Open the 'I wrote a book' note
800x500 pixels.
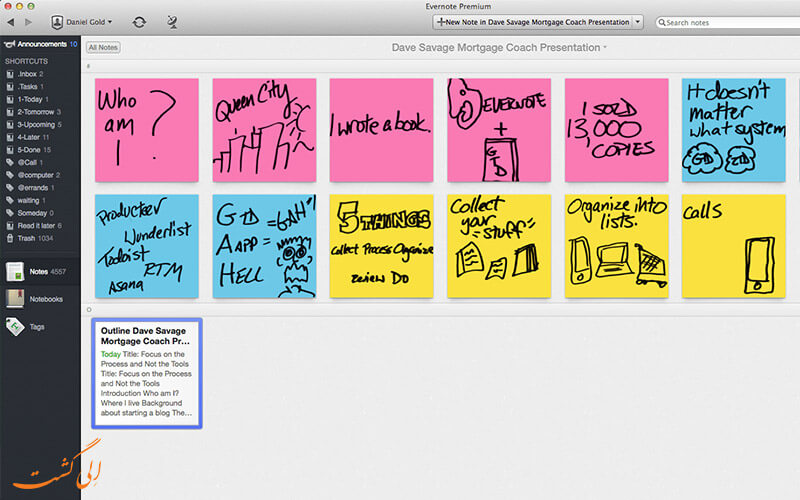[382, 130]
